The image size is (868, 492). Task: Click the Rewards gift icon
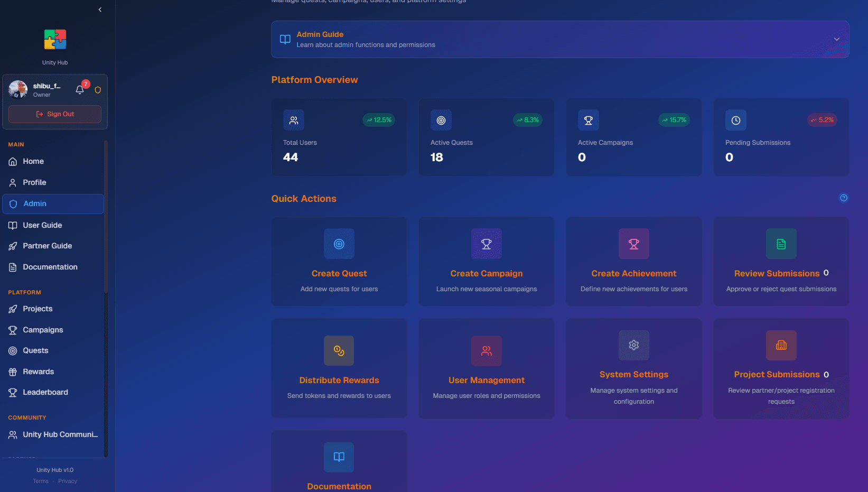(13, 372)
